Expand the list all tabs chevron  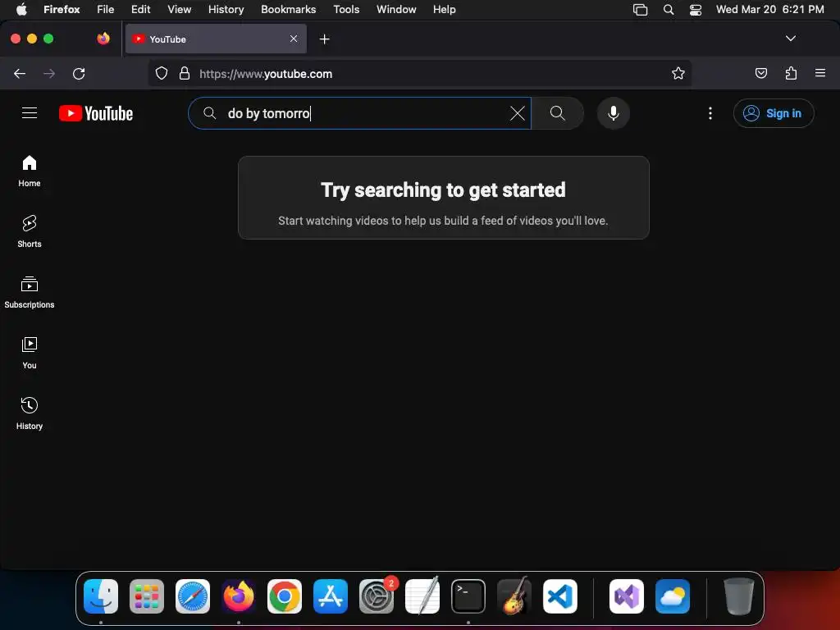790,39
